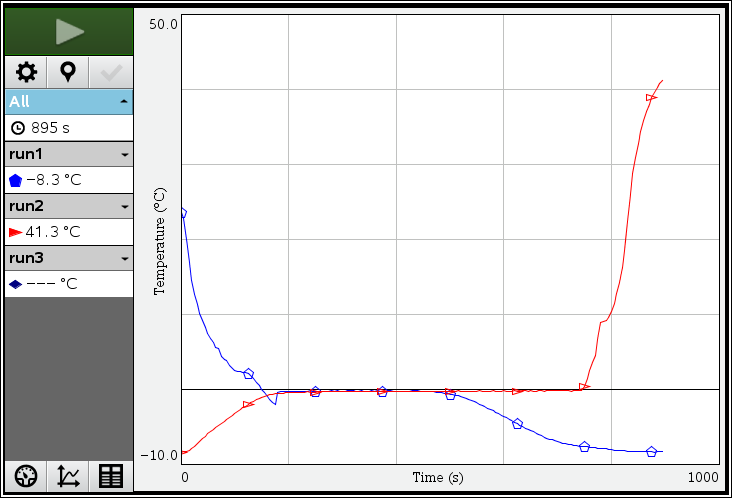
Task: Click the grayed-out checkmark button
Action: (x=111, y=72)
